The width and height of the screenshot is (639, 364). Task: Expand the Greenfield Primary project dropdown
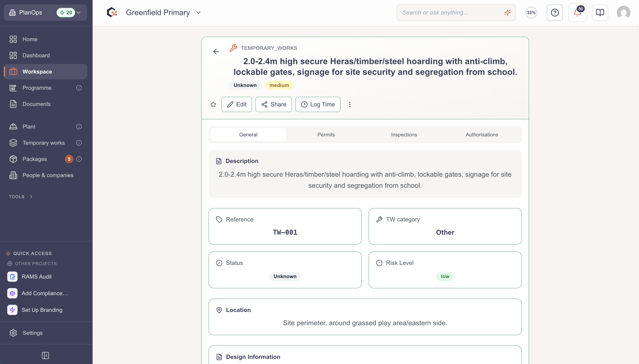point(198,13)
